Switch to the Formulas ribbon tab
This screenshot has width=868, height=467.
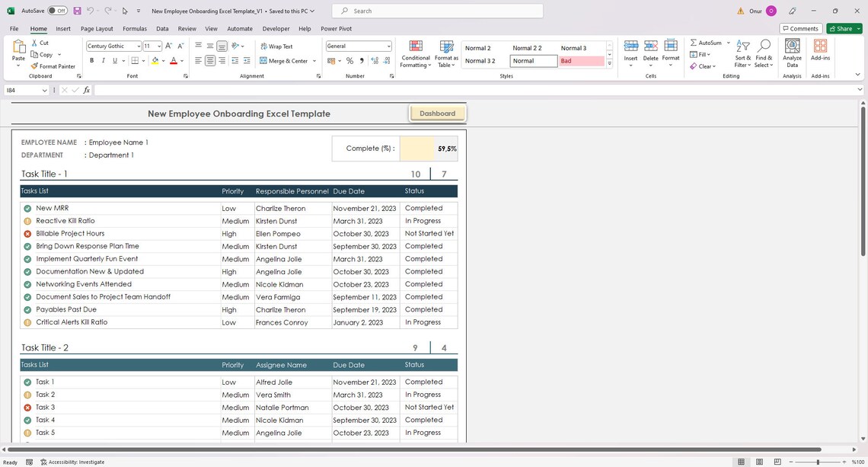(x=135, y=28)
